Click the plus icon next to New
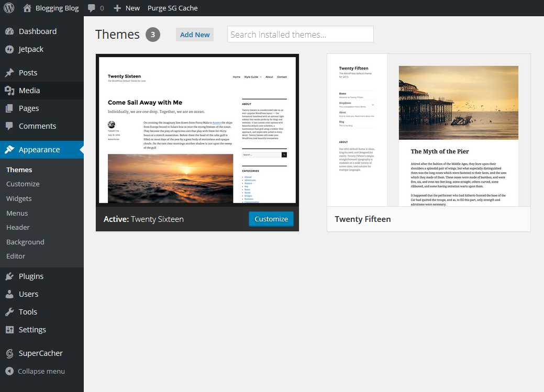Screen dimensions: 544x392 117,8
